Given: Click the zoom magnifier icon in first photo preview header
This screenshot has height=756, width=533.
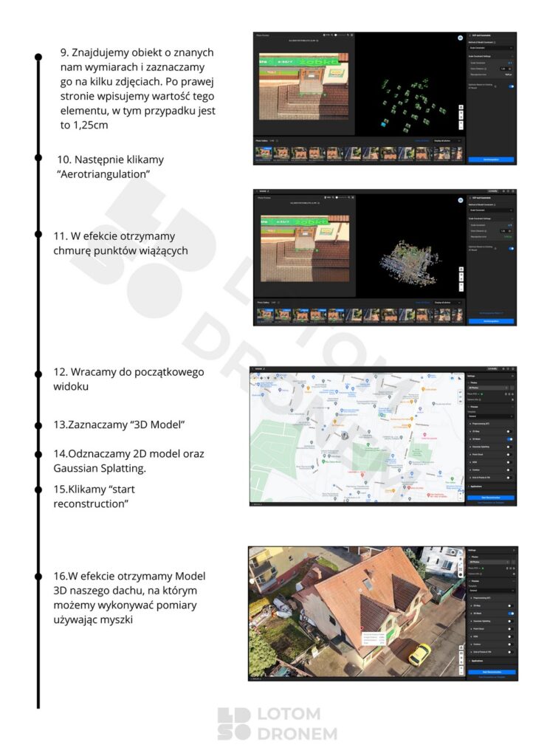Looking at the screenshot, I should pos(348,35).
